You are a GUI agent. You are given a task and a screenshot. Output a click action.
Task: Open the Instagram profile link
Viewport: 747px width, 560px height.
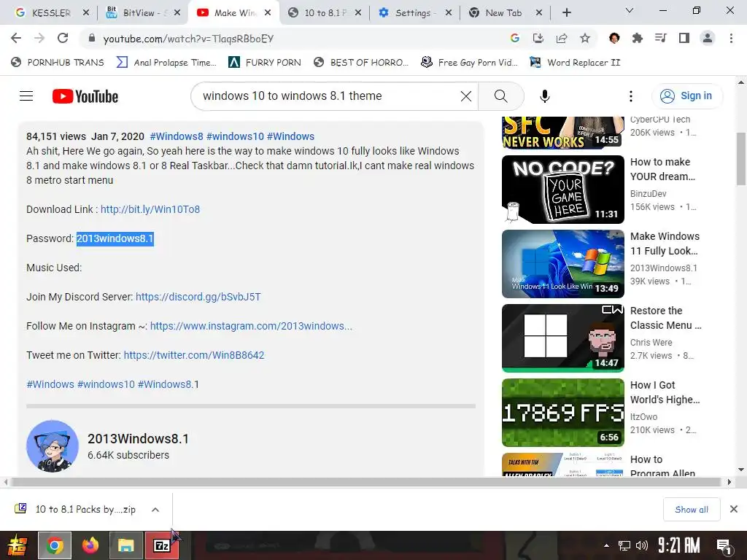(x=251, y=326)
